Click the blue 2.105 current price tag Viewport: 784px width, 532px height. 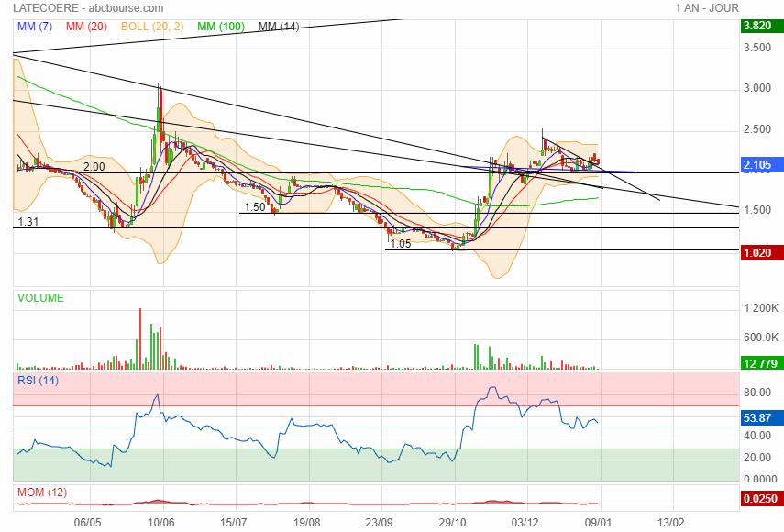(761, 165)
